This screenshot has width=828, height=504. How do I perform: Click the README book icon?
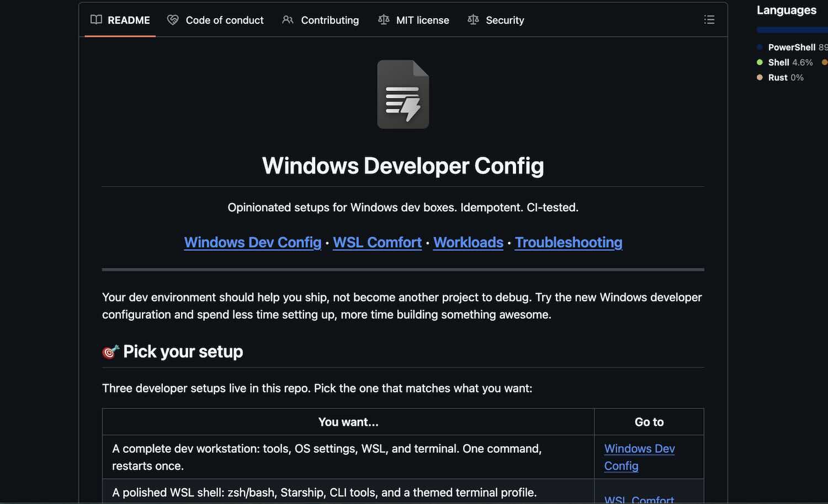tap(96, 20)
